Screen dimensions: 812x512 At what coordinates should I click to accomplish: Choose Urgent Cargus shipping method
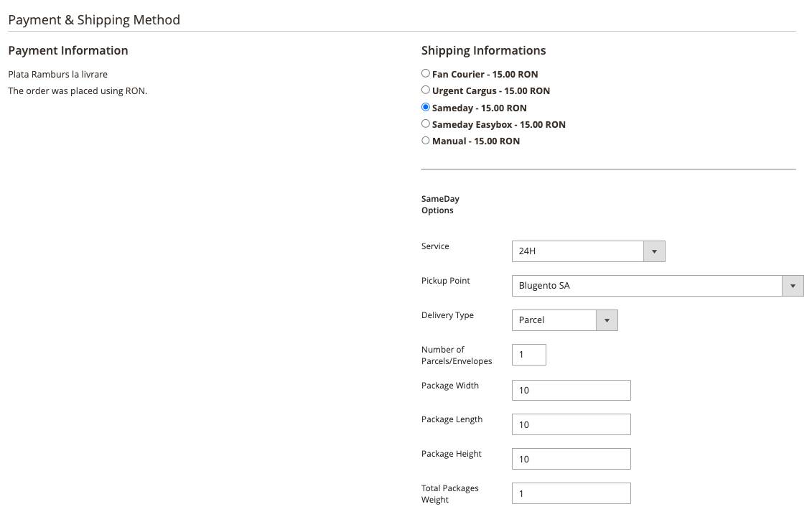[x=426, y=90]
